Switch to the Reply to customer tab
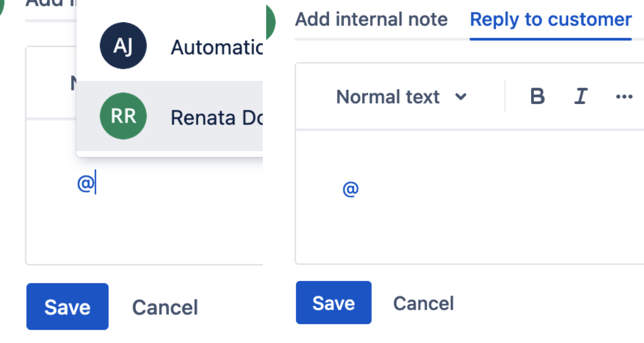 [x=550, y=20]
